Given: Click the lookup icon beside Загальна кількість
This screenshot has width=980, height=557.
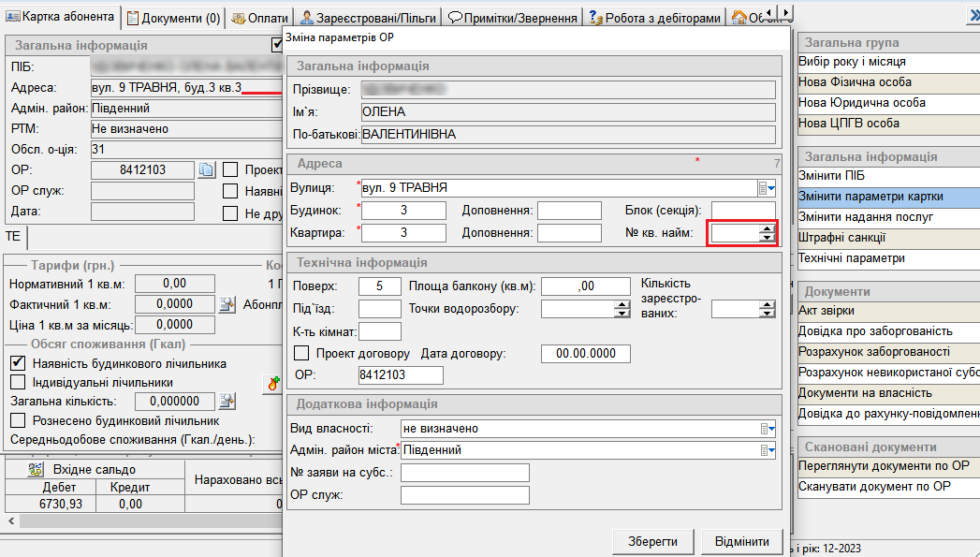Looking at the screenshot, I should coord(227,402).
